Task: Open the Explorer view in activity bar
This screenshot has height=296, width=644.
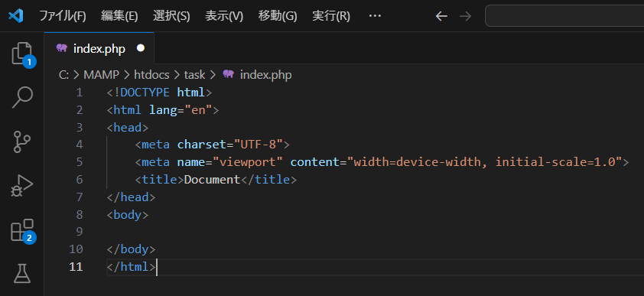Action: (x=21, y=54)
